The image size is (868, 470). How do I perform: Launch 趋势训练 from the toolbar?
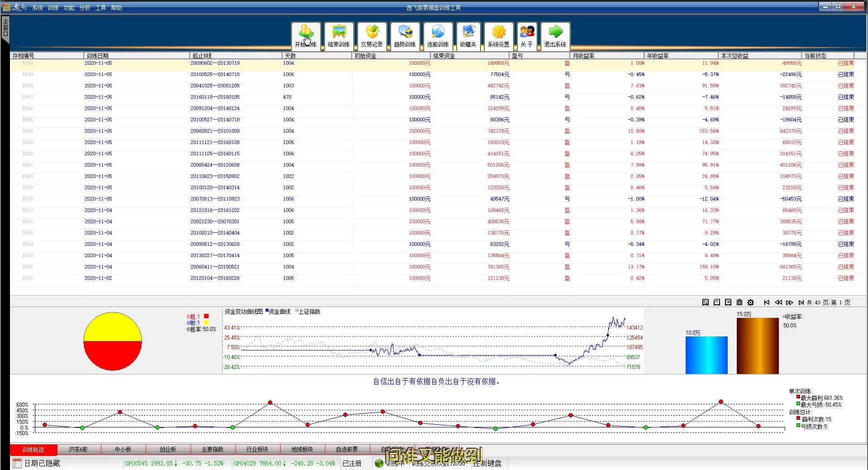click(405, 36)
